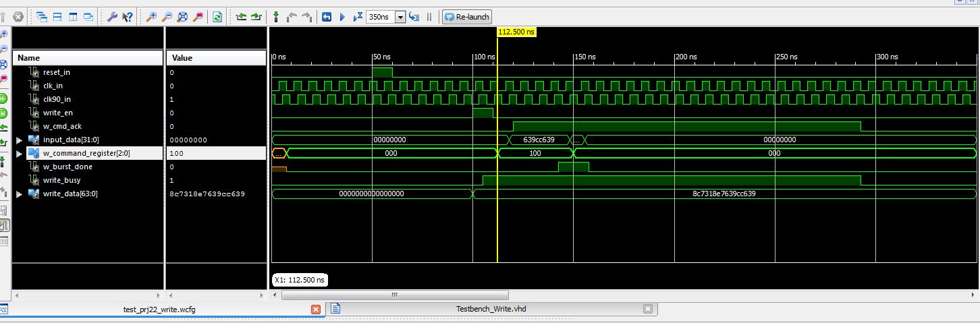Viewport: 980px width, 323px height.
Task: Expand the write_data[63:0] bus
Action: [19, 194]
